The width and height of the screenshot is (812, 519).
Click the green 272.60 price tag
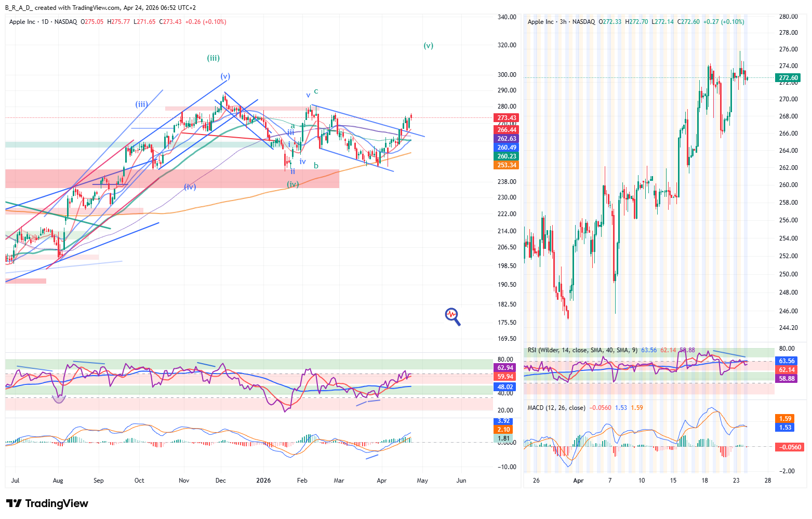[788, 78]
